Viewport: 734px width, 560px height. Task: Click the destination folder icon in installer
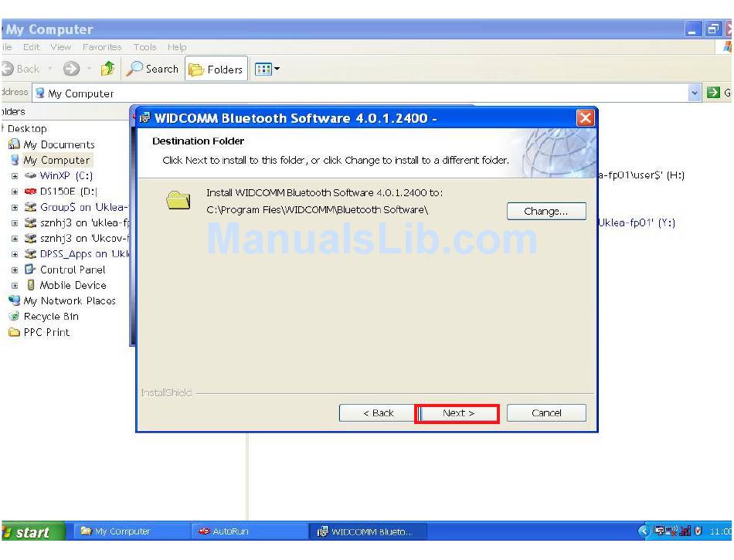[178, 201]
